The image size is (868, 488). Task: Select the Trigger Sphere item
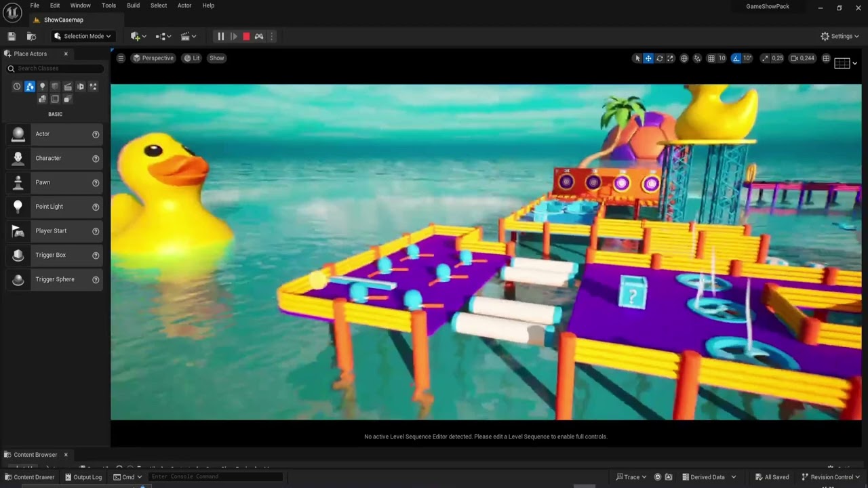55,279
